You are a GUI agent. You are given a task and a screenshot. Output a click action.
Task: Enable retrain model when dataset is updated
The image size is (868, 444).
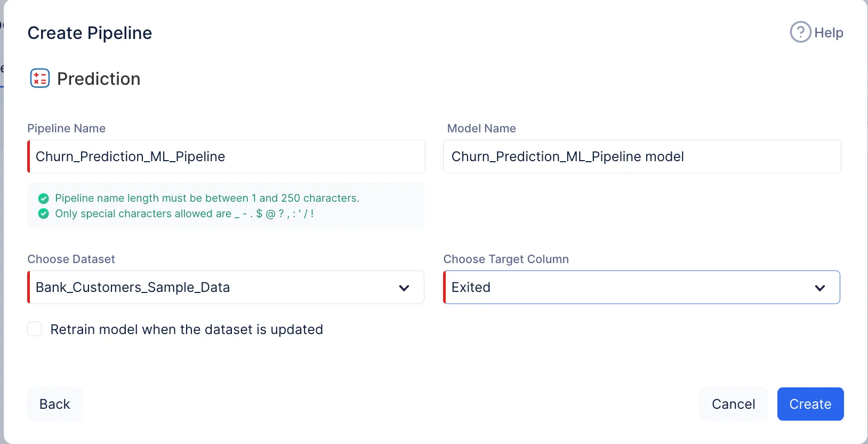coord(35,329)
